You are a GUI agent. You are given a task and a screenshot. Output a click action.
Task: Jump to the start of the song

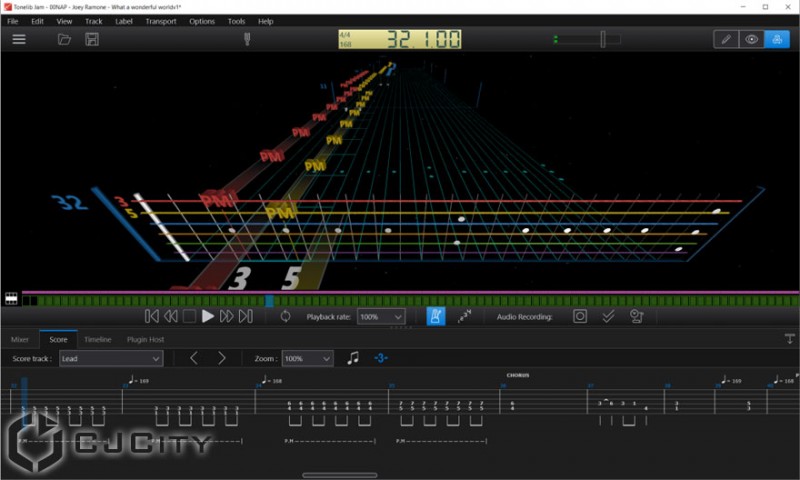pyautogui.click(x=151, y=316)
